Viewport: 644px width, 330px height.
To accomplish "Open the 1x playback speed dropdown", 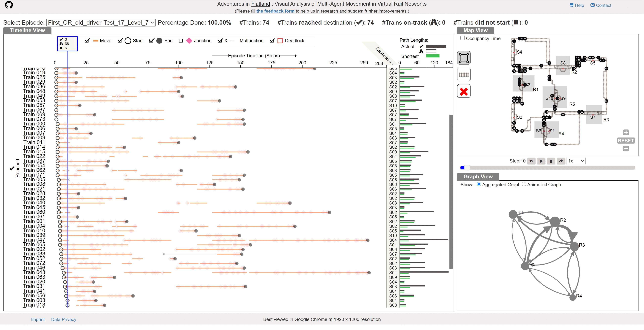I will pyautogui.click(x=576, y=161).
